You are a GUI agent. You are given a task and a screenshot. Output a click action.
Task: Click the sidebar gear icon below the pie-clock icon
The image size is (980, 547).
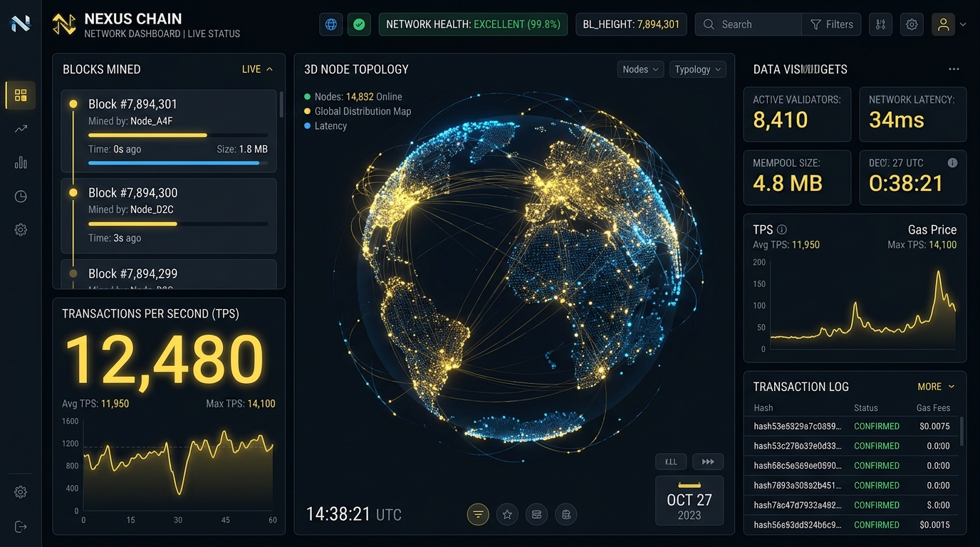coord(21,230)
